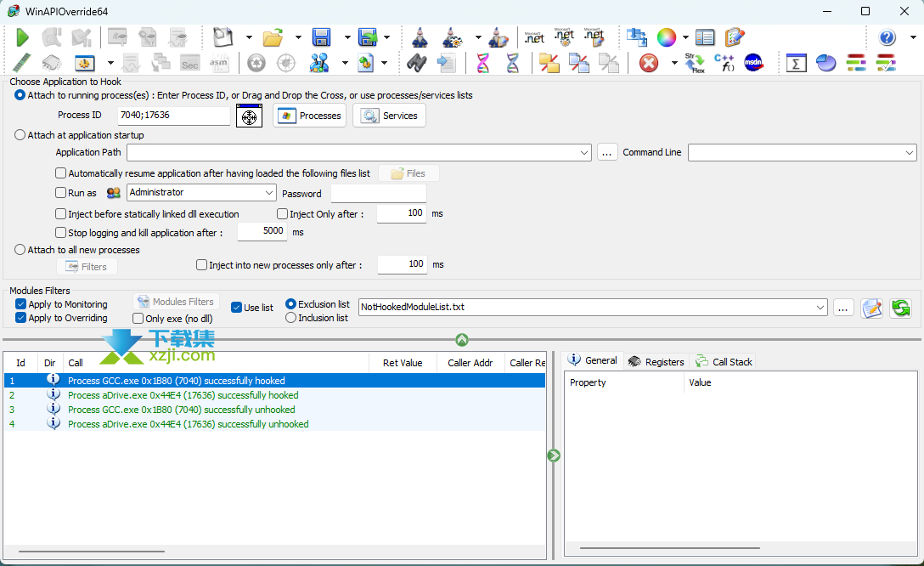Click the red X circle icon

(649, 63)
